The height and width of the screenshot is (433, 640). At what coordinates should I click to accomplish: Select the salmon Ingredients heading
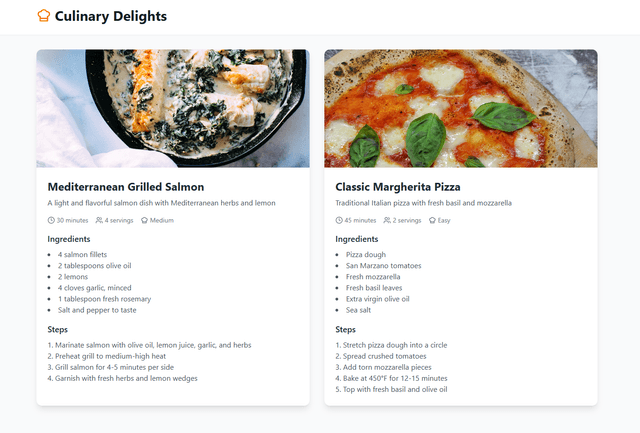pos(69,239)
